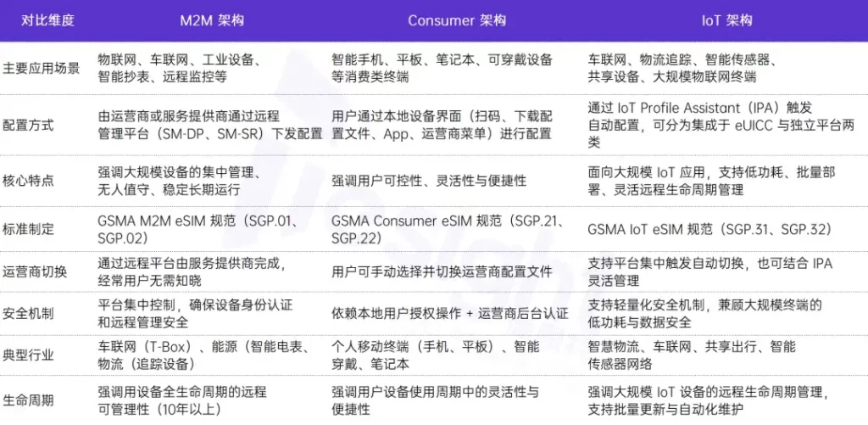
Task: Click cell 强调大规模 IoT 设备的远程生命周期管理
Action: (708, 401)
